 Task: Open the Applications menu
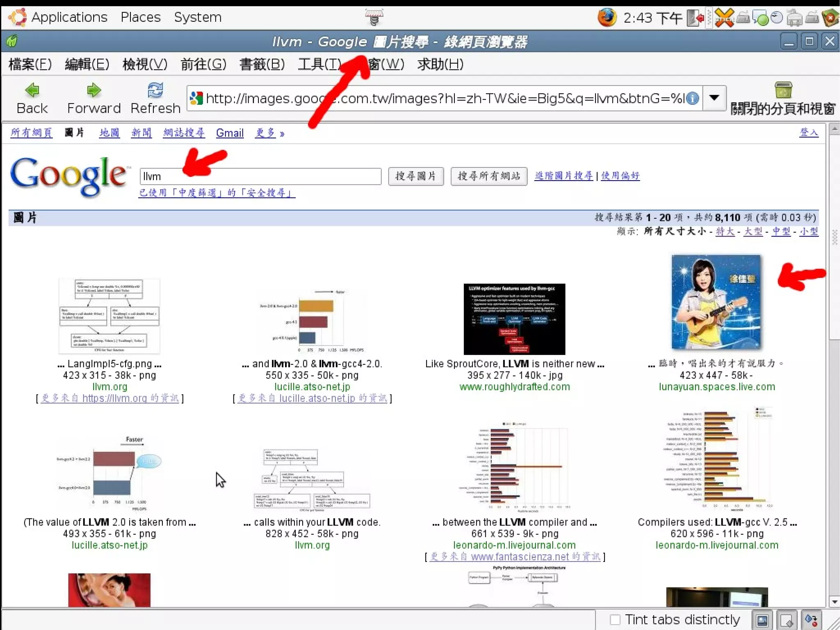(69, 17)
